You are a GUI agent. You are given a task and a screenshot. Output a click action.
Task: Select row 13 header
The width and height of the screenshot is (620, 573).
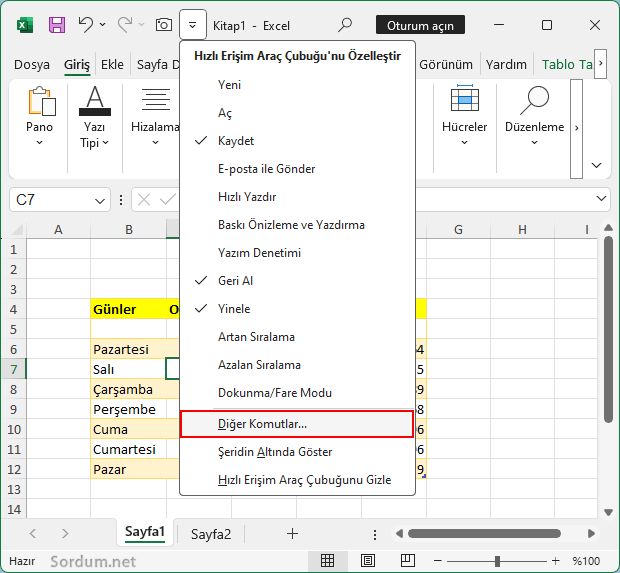[x=14, y=490]
